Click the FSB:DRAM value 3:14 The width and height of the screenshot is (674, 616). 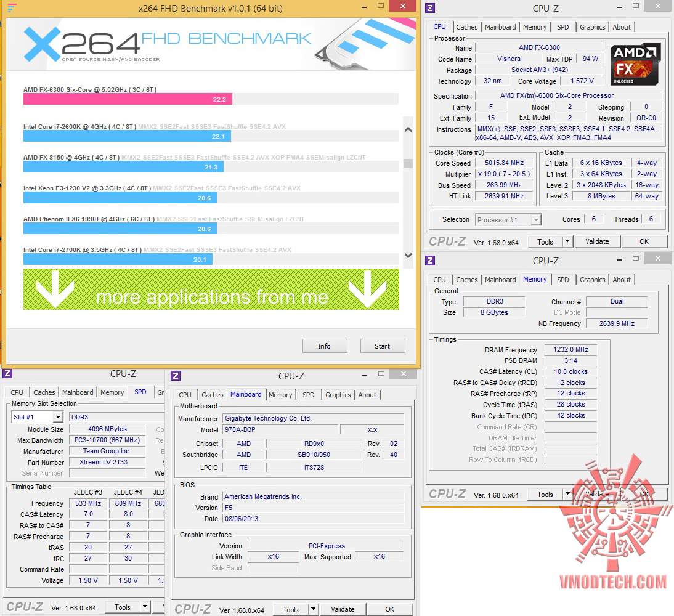570,360
